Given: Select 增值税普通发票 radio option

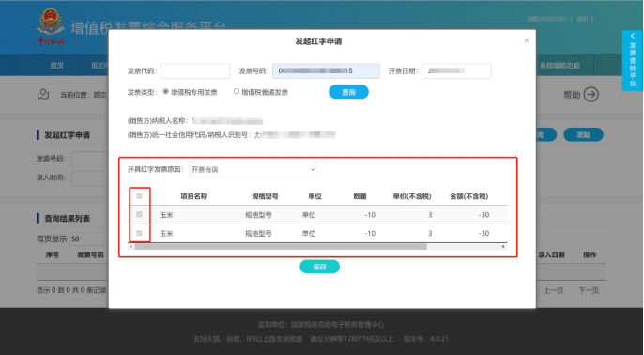Looking at the screenshot, I should click(x=237, y=92).
